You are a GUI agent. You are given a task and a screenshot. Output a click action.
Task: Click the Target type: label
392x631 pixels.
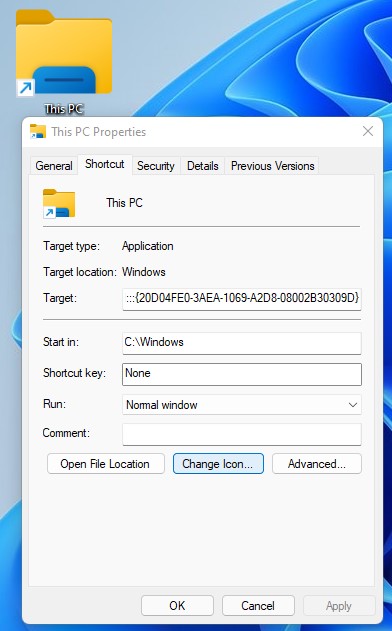71,246
